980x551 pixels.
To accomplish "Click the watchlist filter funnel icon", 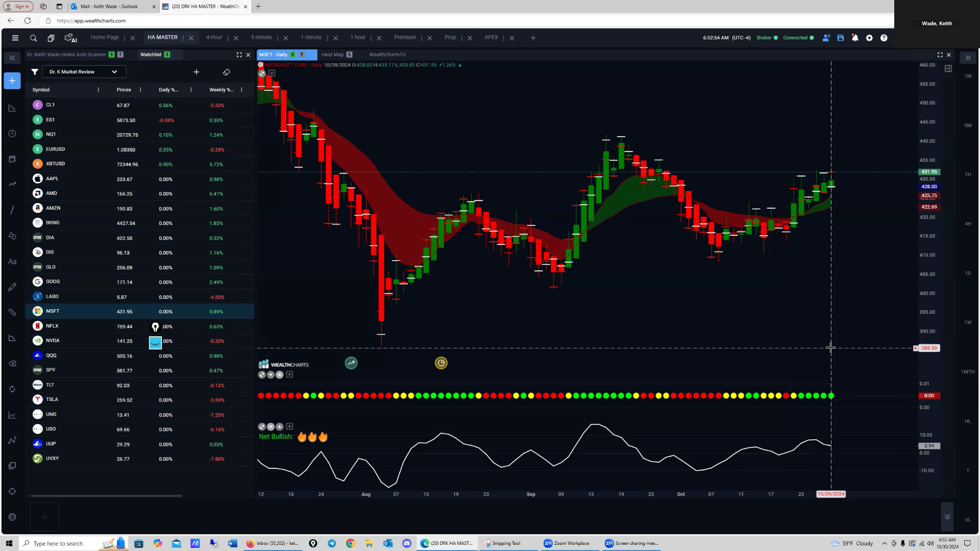I will (35, 72).
